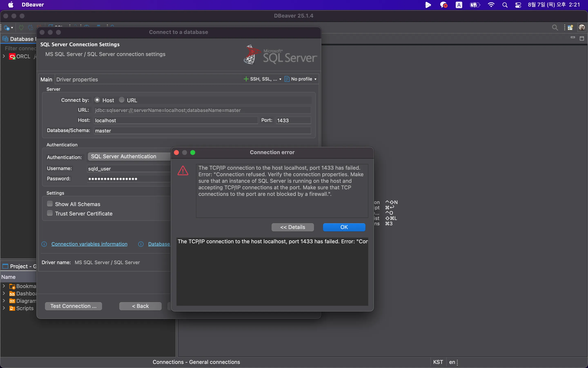Click the Test Connection button
Image resolution: width=588 pixels, height=368 pixels.
73,306
